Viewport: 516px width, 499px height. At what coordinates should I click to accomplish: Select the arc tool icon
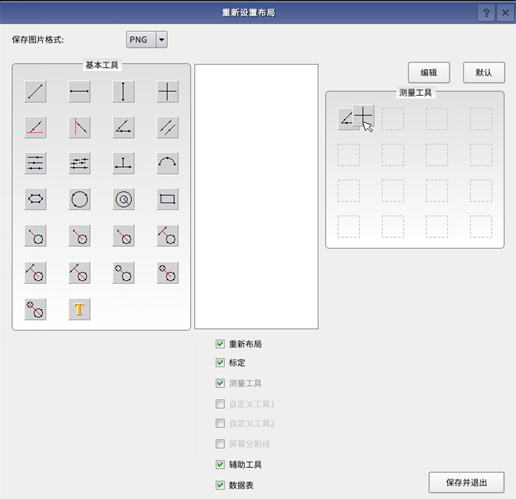click(167, 163)
